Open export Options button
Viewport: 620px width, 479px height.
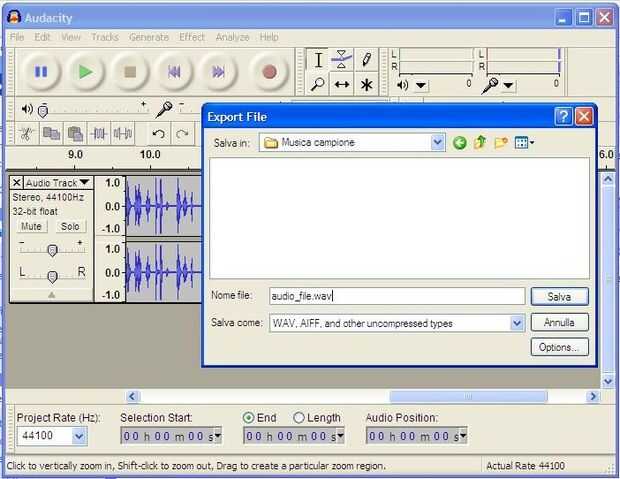559,347
